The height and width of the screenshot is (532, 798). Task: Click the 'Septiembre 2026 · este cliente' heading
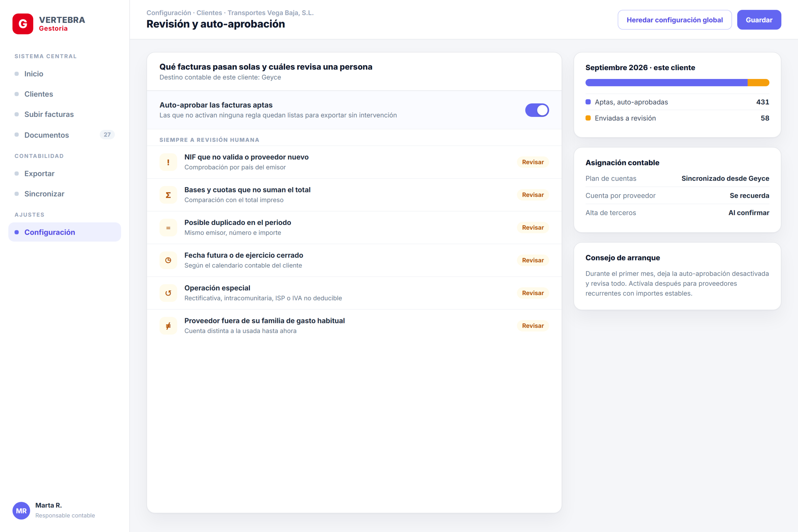pos(640,68)
